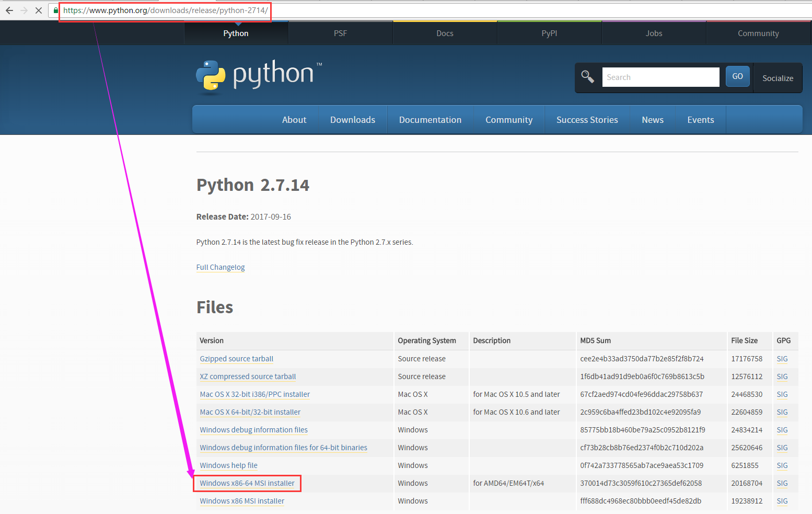812x514 pixels.
Task: Click the URL address bar
Action: [418, 10]
